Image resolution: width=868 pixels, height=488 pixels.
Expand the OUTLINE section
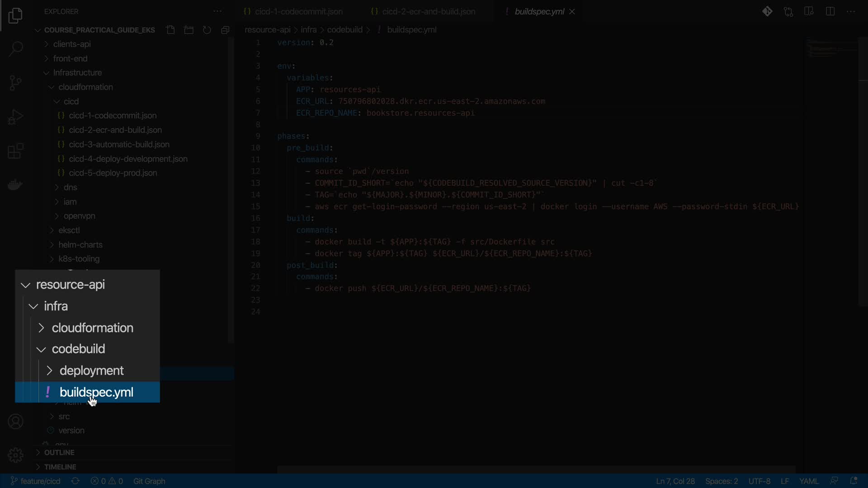click(59, 452)
